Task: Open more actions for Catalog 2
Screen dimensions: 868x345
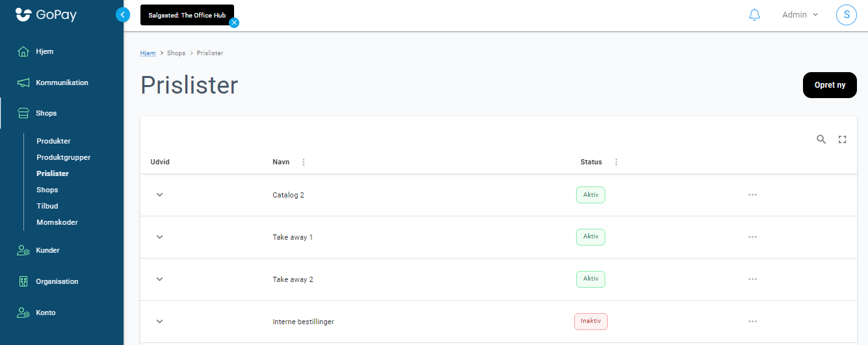Action: pyautogui.click(x=752, y=195)
